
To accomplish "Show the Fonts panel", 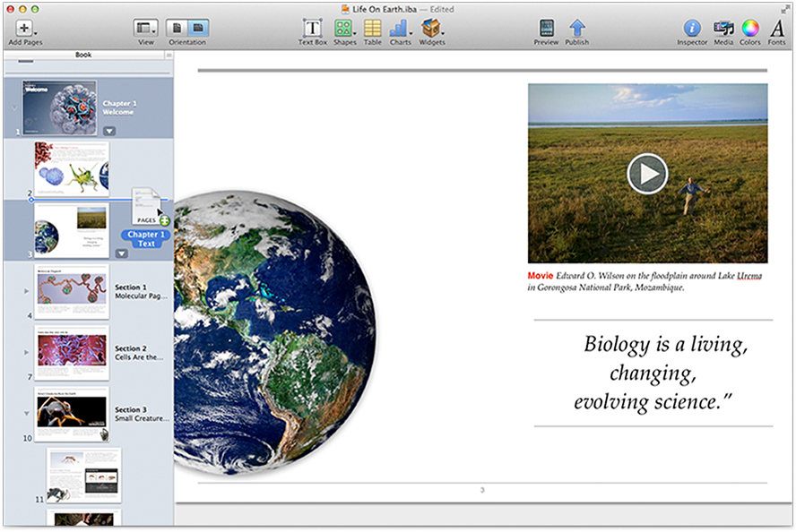I will coord(776,29).
